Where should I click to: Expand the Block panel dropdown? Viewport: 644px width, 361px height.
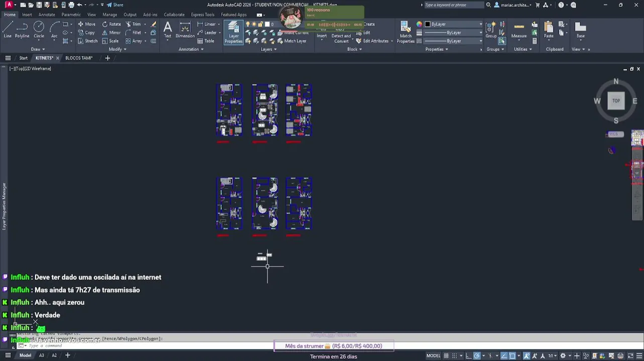pyautogui.click(x=354, y=49)
